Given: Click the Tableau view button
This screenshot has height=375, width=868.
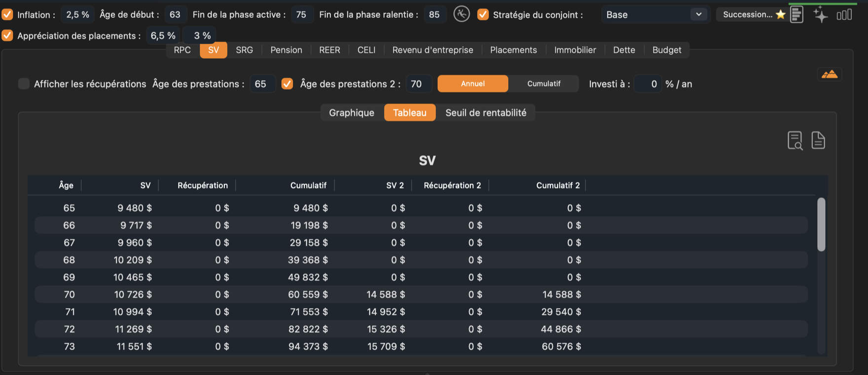Looking at the screenshot, I should pyautogui.click(x=410, y=112).
